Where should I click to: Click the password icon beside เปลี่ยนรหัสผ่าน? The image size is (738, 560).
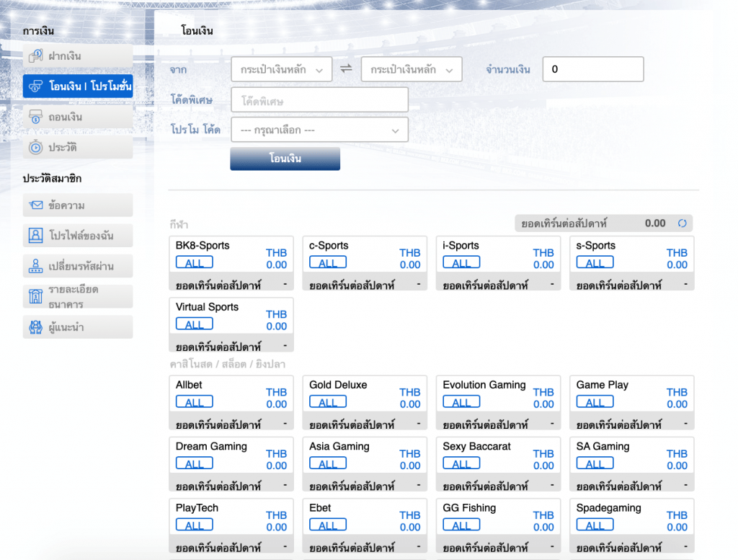tap(35, 266)
